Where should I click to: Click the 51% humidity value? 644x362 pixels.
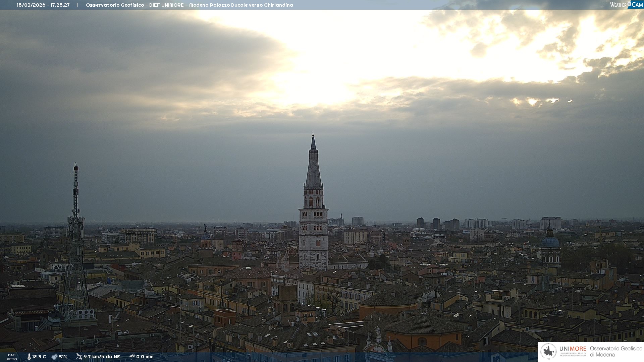pyautogui.click(x=63, y=357)
